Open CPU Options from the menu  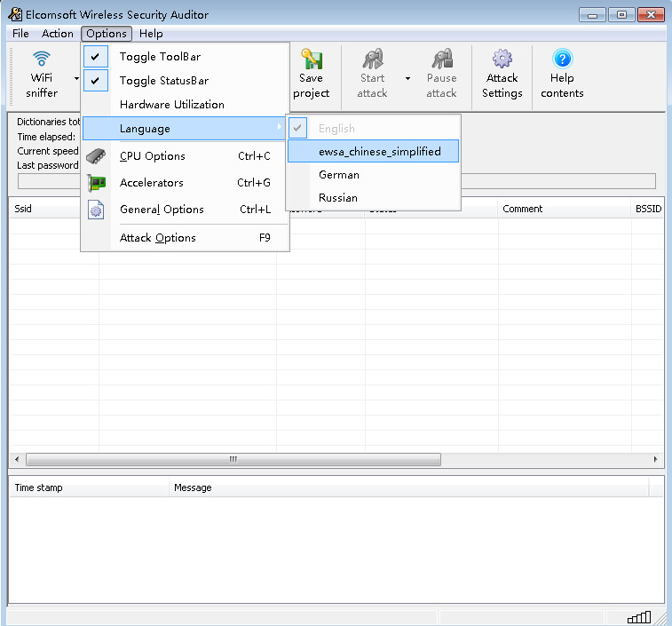(185, 156)
